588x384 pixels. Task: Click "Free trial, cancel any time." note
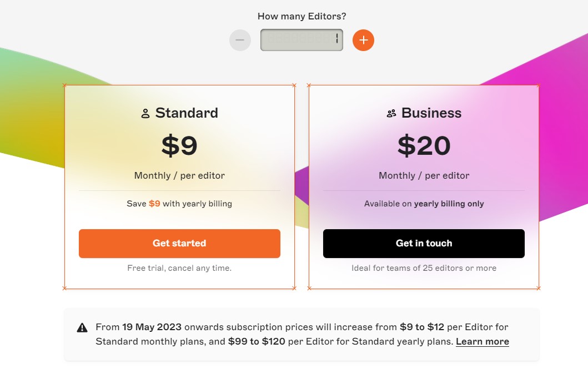coord(179,268)
